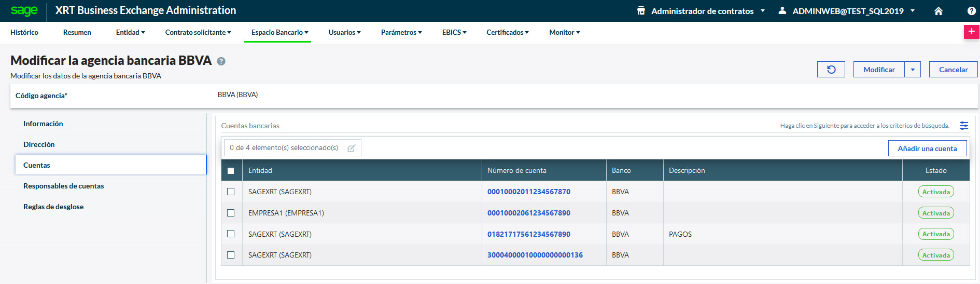
Task: Click the reset circular arrow icon
Action: [x=831, y=70]
